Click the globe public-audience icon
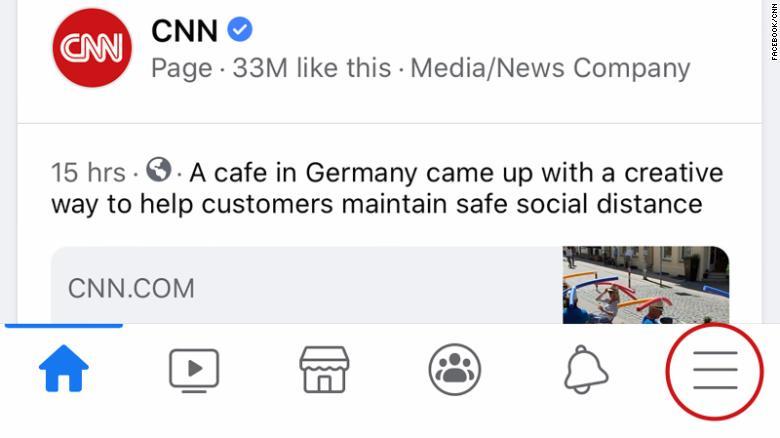Viewport: 780px width, 438px height. (x=158, y=170)
